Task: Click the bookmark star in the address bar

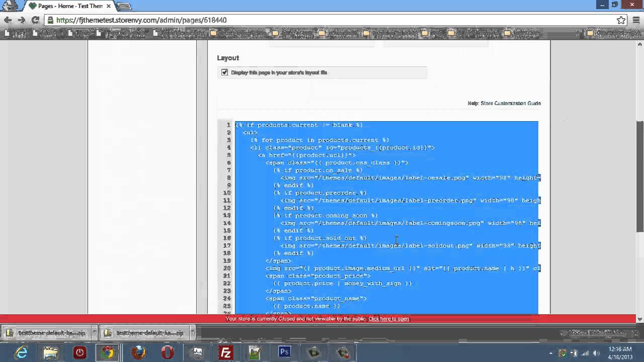Action: 621,21
